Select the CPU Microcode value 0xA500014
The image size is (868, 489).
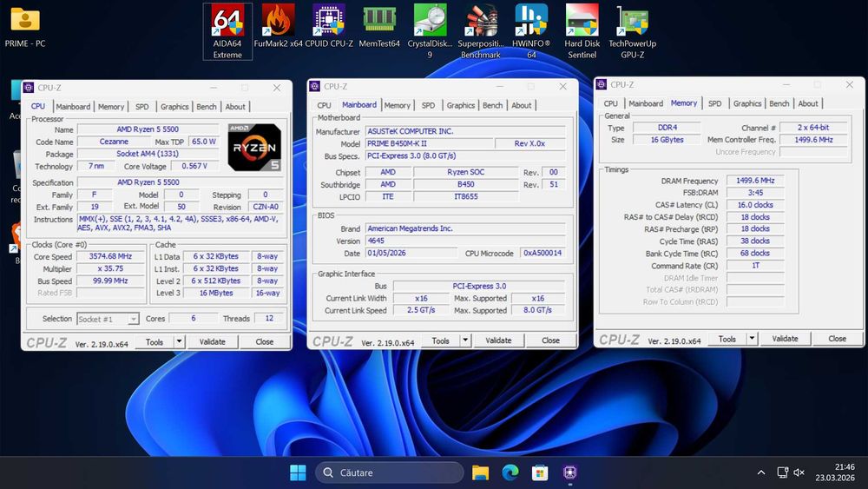(x=542, y=253)
